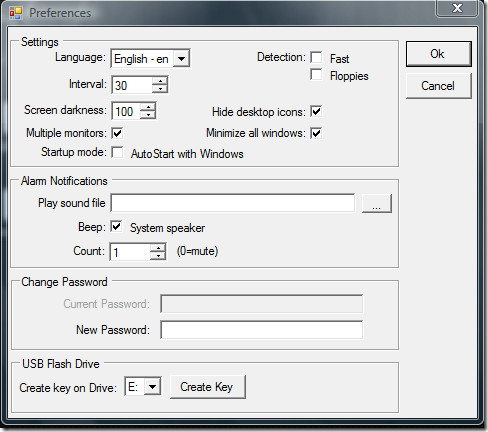The height and width of the screenshot is (432, 488).
Task: Click into the New Password field
Action: tap(262, 330)
